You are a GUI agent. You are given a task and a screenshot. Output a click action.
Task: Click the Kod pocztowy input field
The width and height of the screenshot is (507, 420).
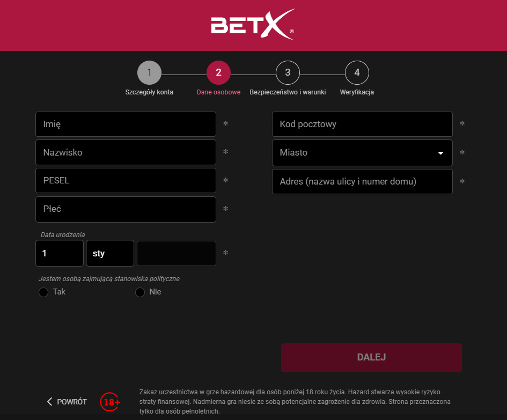(362, 124)
